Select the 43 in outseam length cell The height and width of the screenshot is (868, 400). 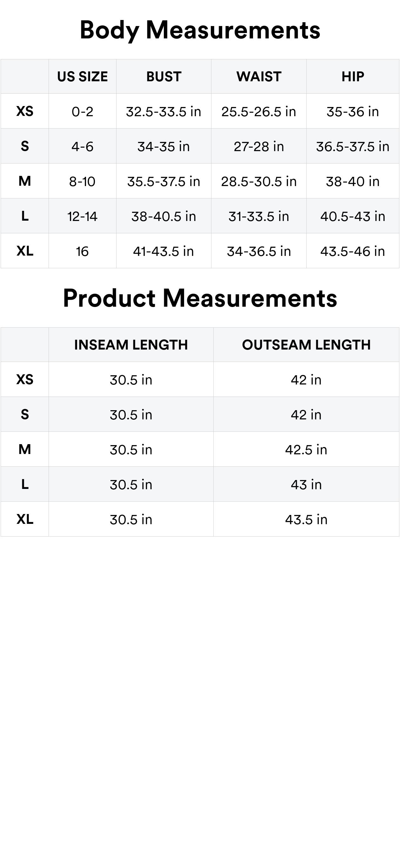coord(306,484)
